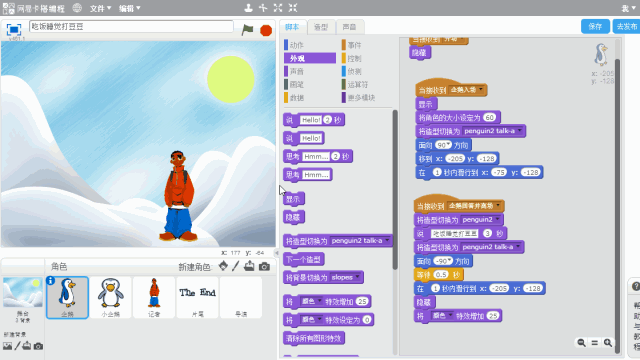Toggle full-screen presentation mode icon
This screenshot has width=640, height=360.
14,29
